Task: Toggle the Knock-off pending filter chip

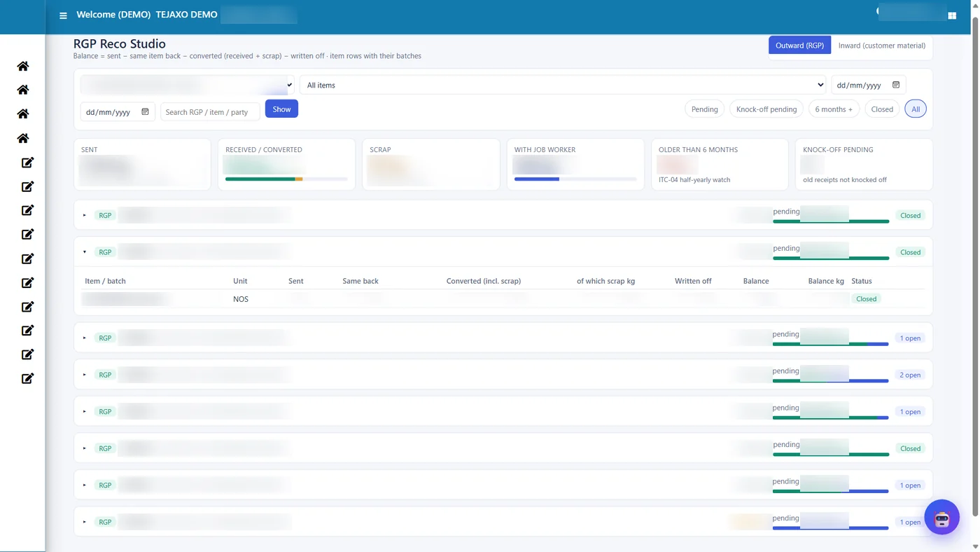Action: coord(766,109)
